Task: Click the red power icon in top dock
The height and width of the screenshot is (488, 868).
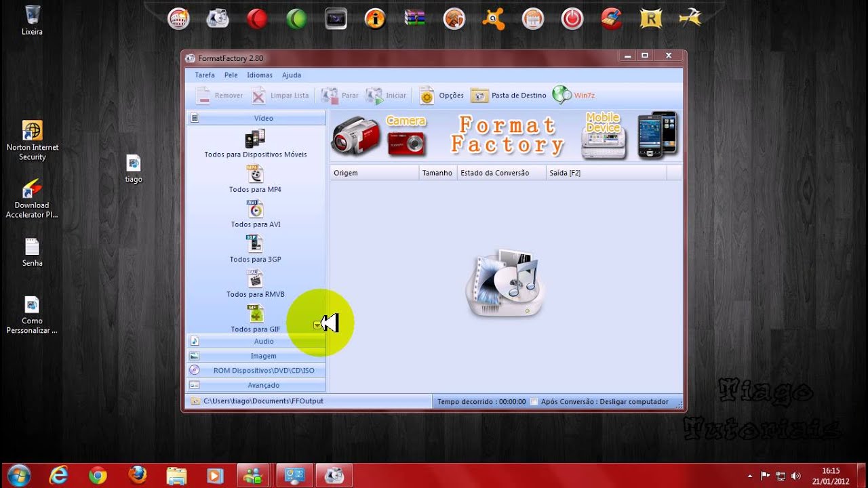Action: click(x=572, y=18)
